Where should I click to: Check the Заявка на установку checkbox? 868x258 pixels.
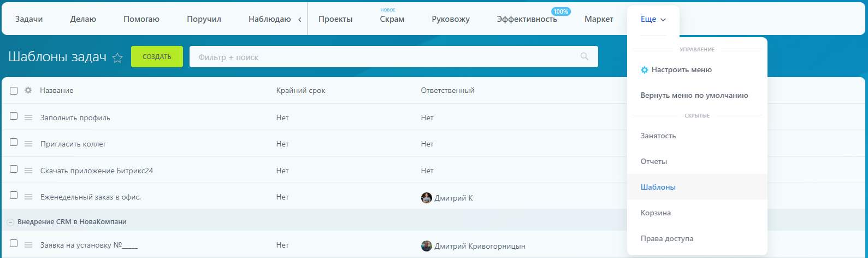[x=14, y=243]
